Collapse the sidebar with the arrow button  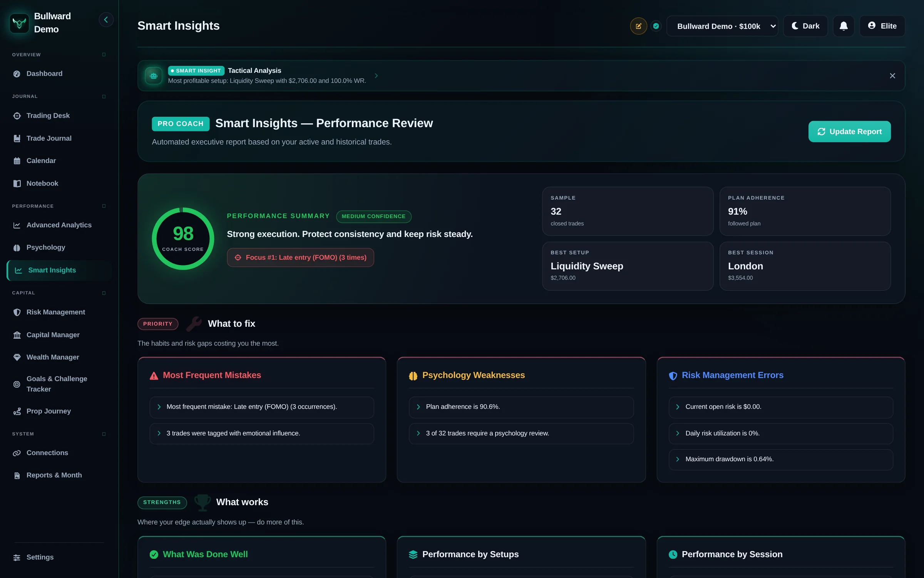[x=106, y=20]
